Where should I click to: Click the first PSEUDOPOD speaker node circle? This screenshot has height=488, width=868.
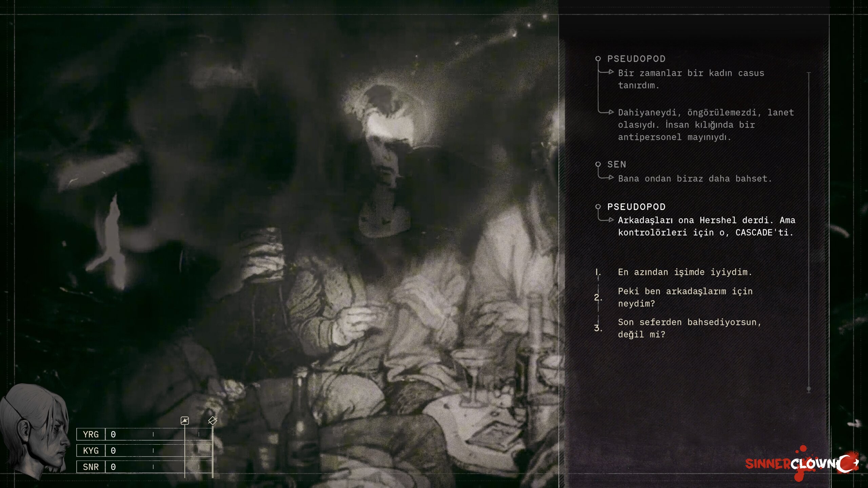click(x=598, y=59)
